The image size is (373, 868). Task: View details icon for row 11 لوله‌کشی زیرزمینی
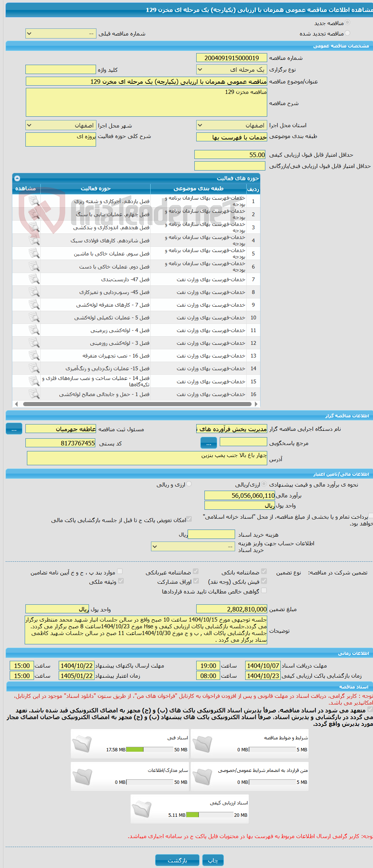(x=34, y=330)
